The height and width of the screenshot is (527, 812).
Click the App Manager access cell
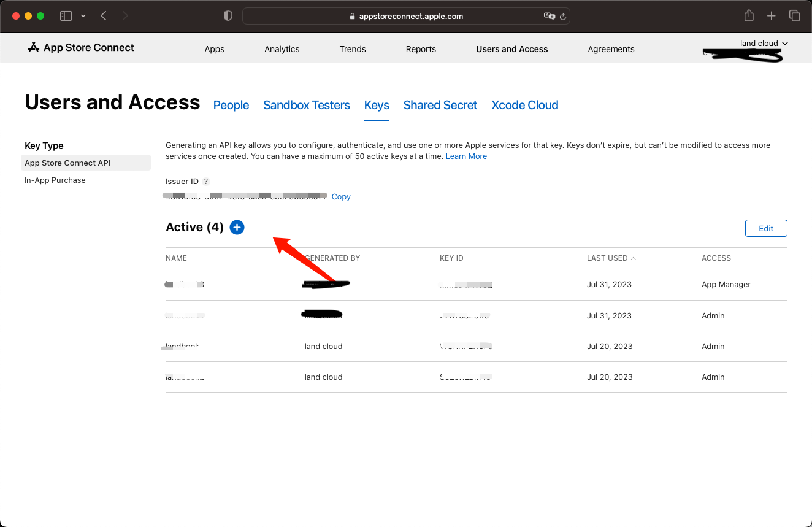tap(726, 285)
